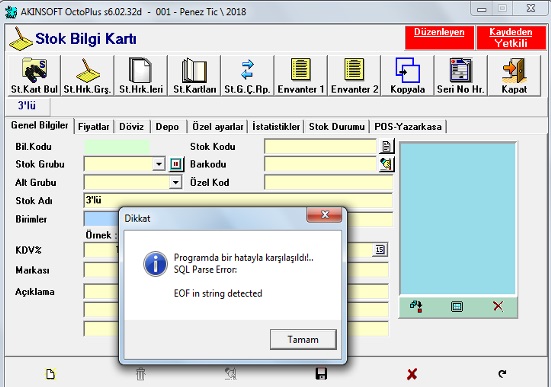This screenshot has width=551, height=387.
Task: Expand Alt Grubu dropdown arrow
Action: 175,182
